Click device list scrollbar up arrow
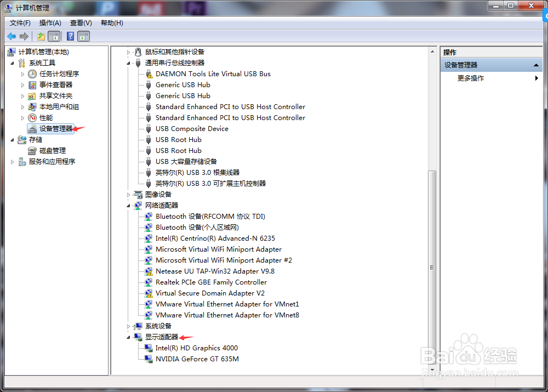This screenshot has height=392, width=548. pos(432,52)
